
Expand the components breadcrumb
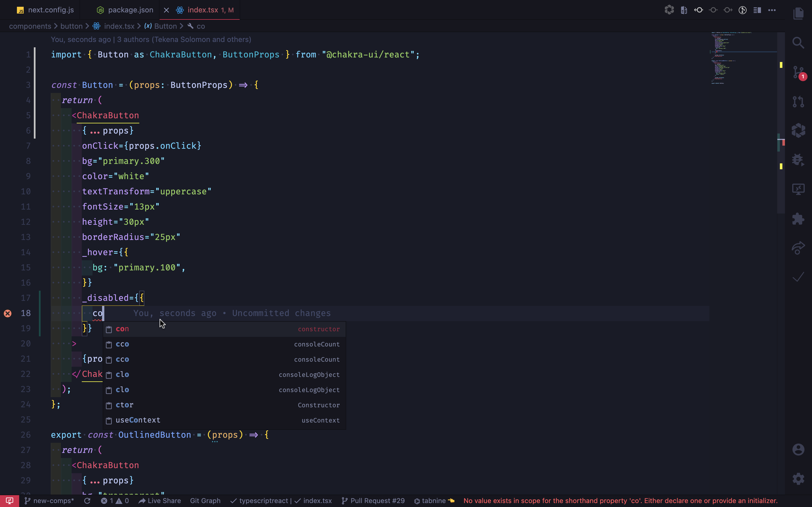[x=30, y=26]
